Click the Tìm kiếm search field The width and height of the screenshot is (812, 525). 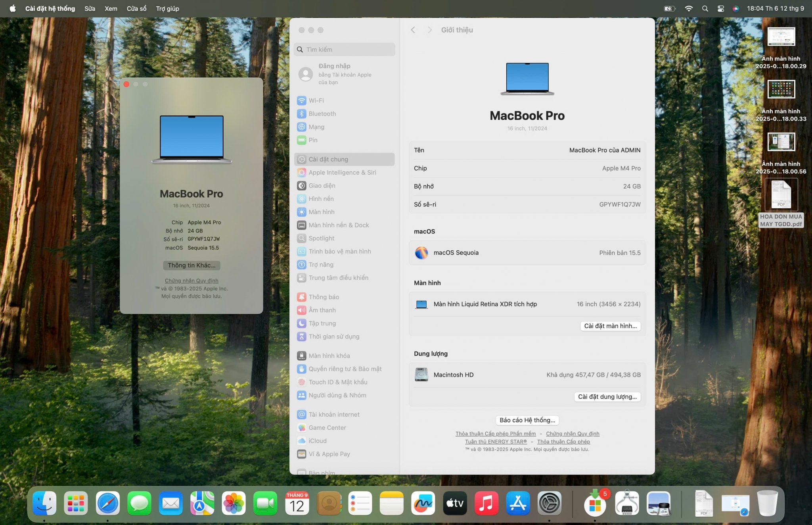(345, 49)
